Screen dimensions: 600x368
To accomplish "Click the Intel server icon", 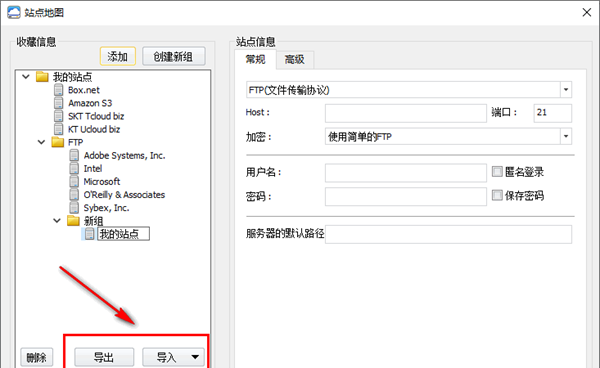I will pos(74,168).
